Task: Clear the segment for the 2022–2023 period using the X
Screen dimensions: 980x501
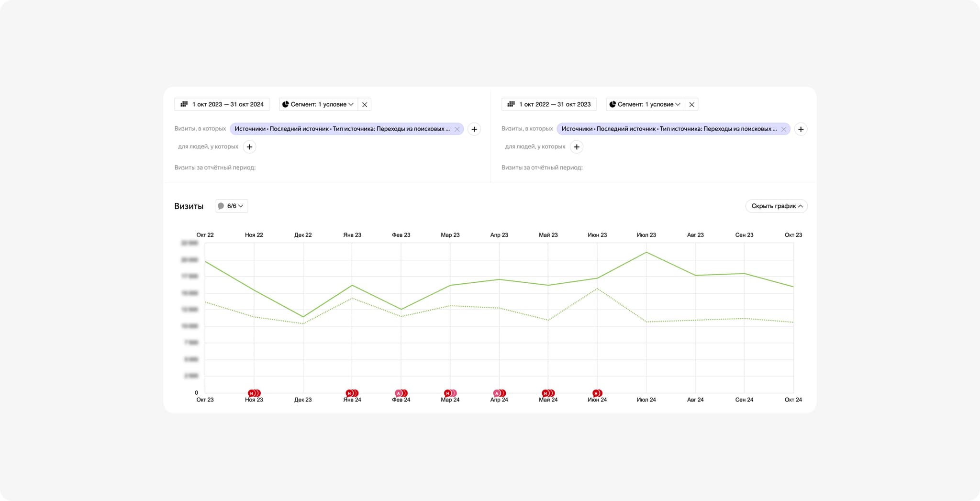Action: click(691, 105)
